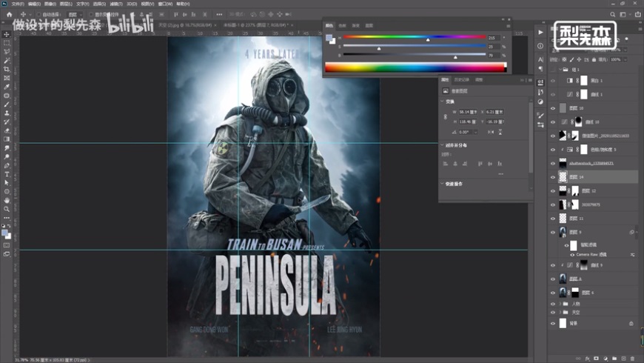Open the Info panel icon
Viewport: 644px width, 363px height.
540,46
